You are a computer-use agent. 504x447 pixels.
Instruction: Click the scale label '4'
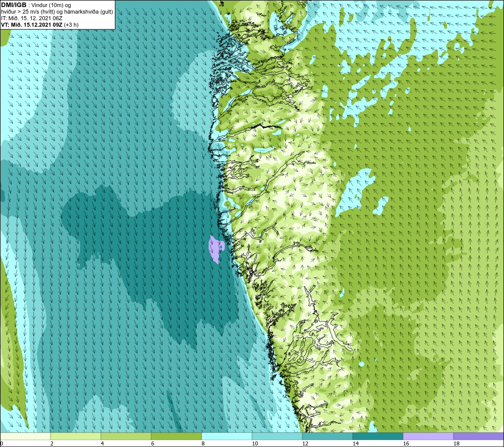(102, 444)
